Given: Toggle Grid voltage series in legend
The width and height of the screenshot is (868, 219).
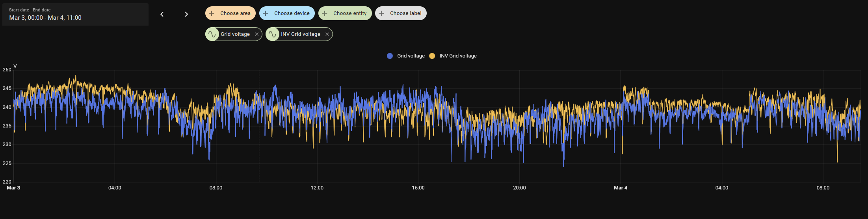Looking at the screenshot, I should pos(411,56).
